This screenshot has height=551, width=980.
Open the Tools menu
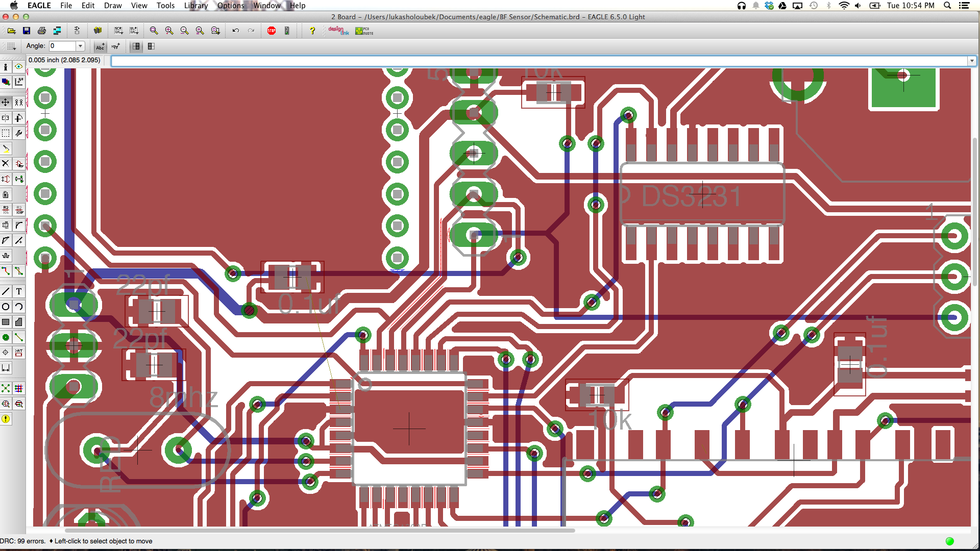[x=165, y=6]
